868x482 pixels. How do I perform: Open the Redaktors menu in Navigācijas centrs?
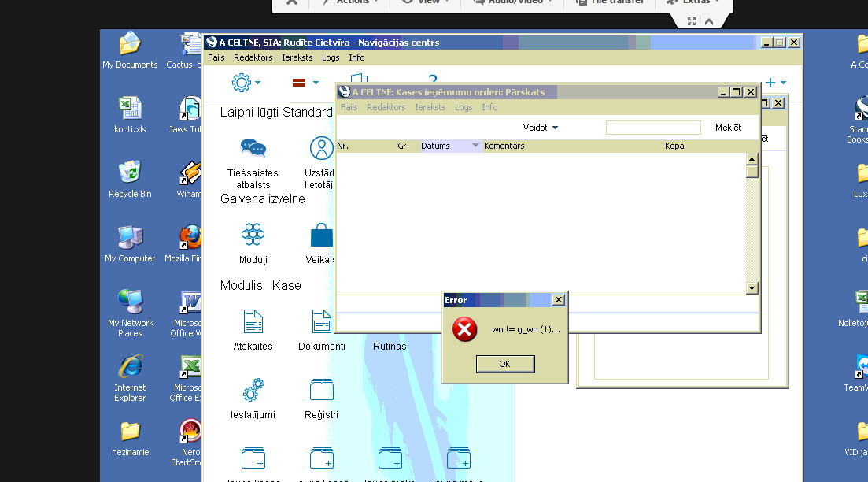click(x=253, y=57)
